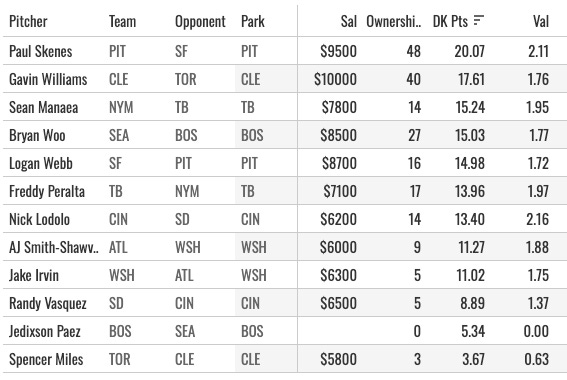Click the truncated AJ Smith-Shawv.. name

pyautogui.click(x=54, y=247)
